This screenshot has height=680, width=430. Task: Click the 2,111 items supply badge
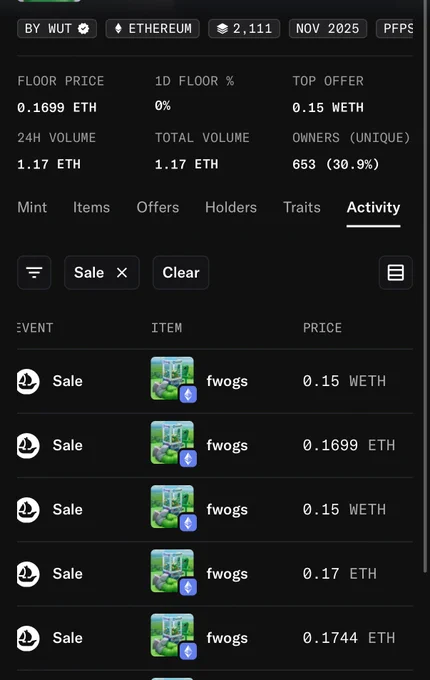(244, 29)
